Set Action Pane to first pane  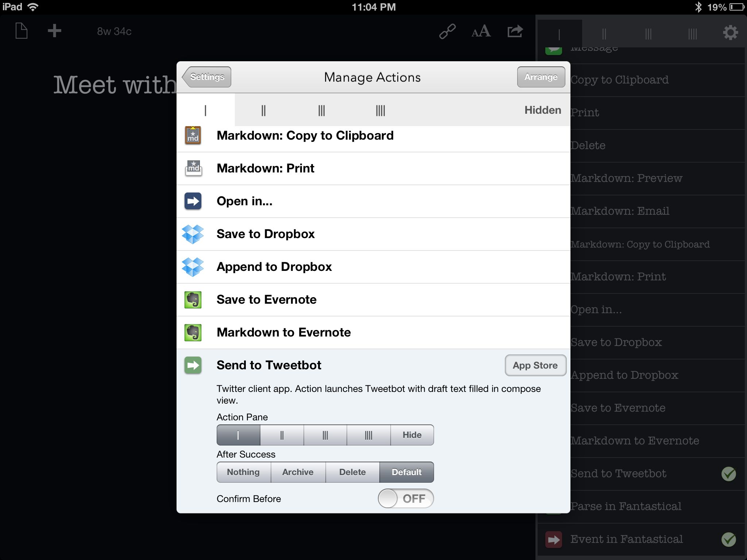238,435
